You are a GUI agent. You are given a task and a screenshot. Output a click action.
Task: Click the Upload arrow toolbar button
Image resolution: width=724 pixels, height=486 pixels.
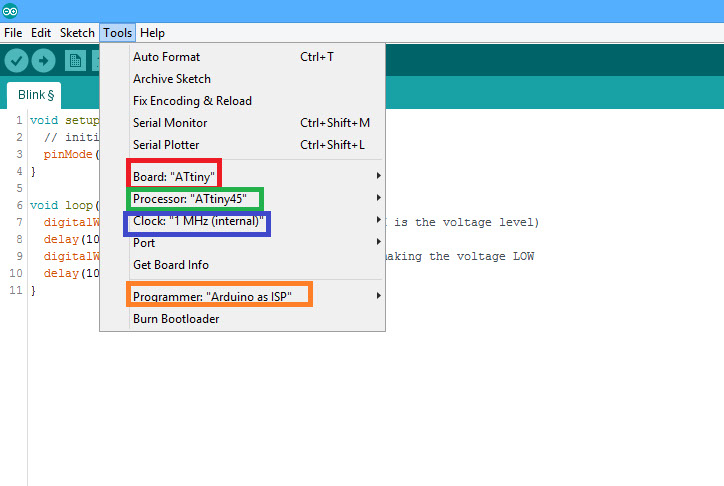(43, 60)
